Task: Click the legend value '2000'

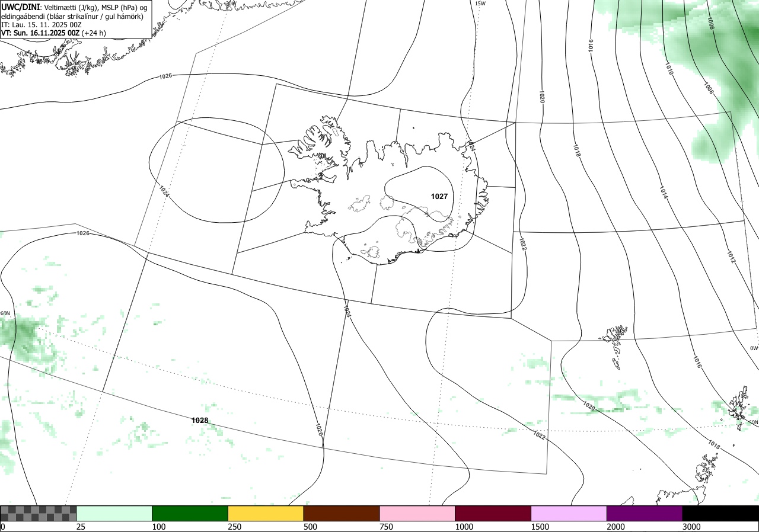Action: [x=616, y=527]
